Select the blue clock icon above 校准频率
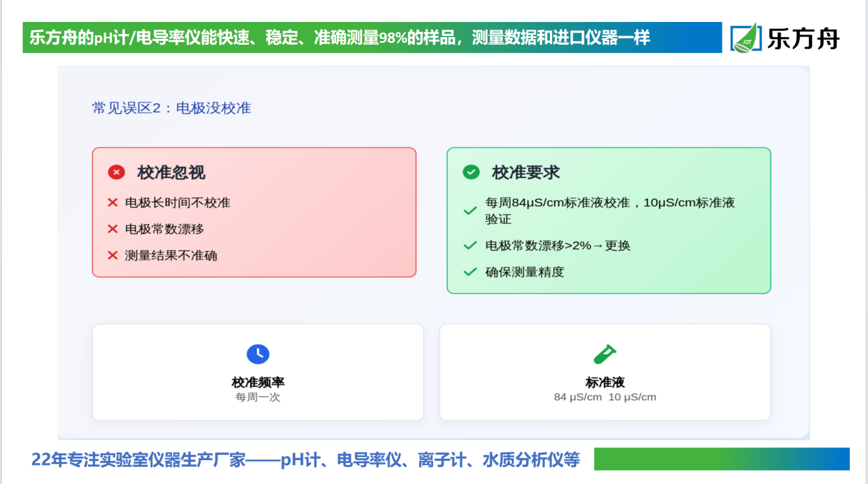Image resolution: width=868 pixels, height=484 pixels. point(257,354)
